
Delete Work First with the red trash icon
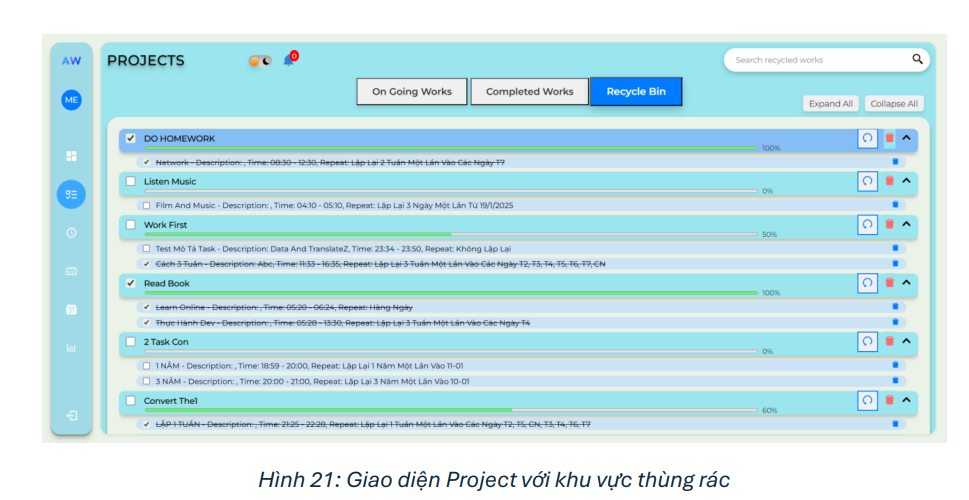[x=889, y=224]
